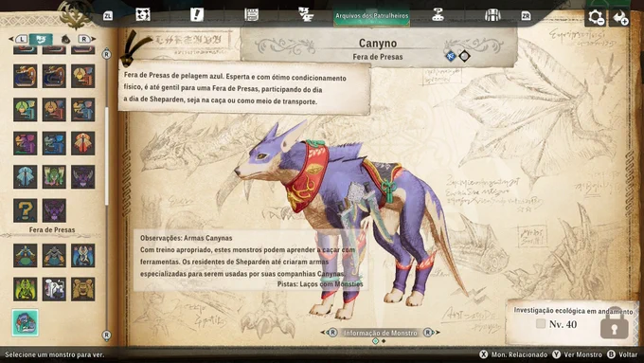Open the notepad list menu icon
Screen dimensions: 644x363
pos(251,15)
